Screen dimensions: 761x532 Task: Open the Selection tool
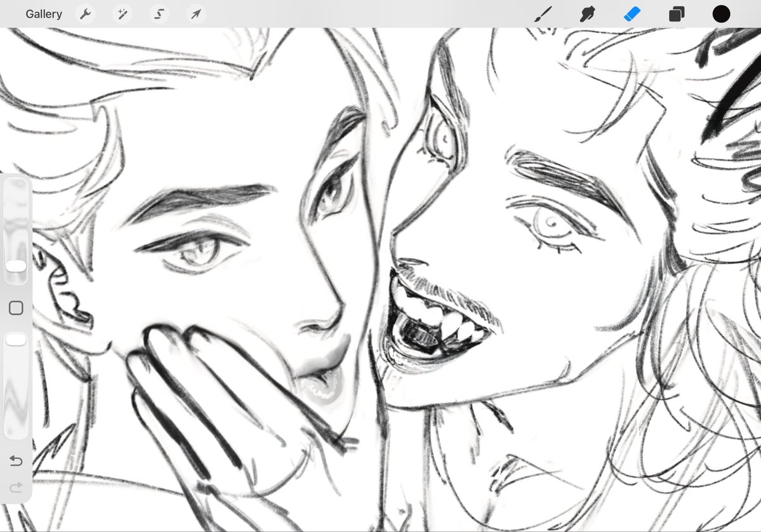(x=159, y=14)
